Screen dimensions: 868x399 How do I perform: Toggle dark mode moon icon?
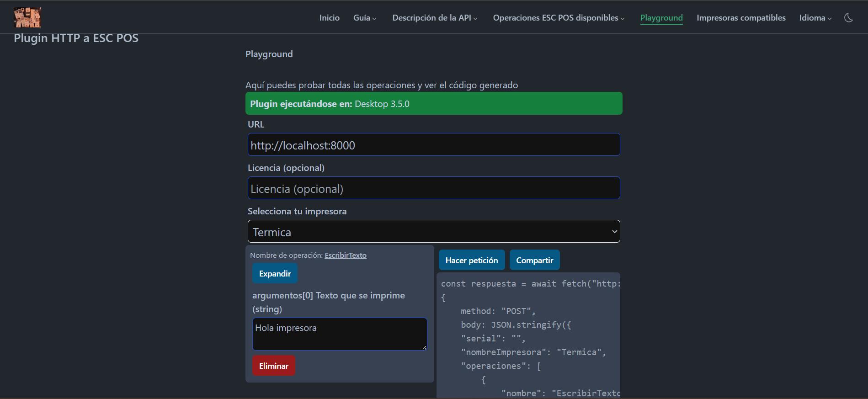click(848, 18)
